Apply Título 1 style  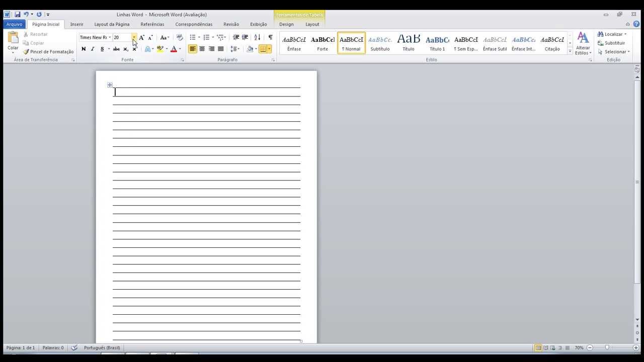437,43
